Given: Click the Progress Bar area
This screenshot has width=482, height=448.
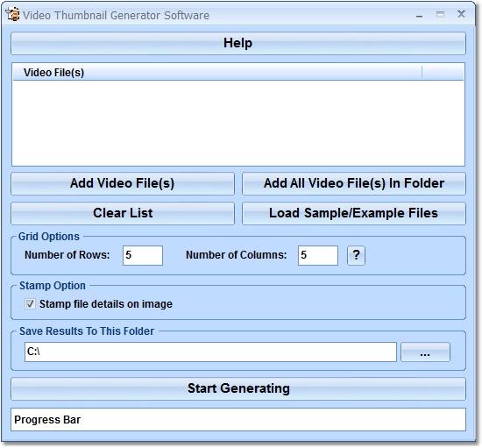Looking at the screenshot, I should (x=238, y=420).
